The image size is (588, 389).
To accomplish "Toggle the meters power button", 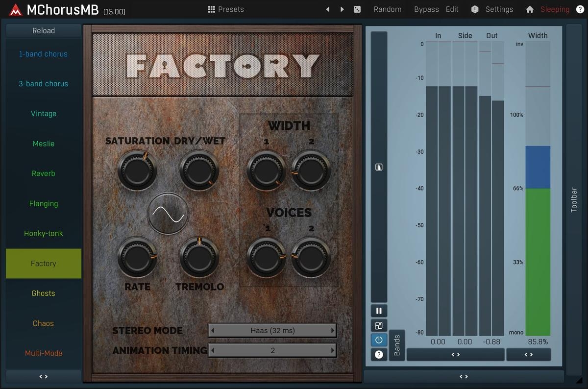I will [x=379, y=340].
